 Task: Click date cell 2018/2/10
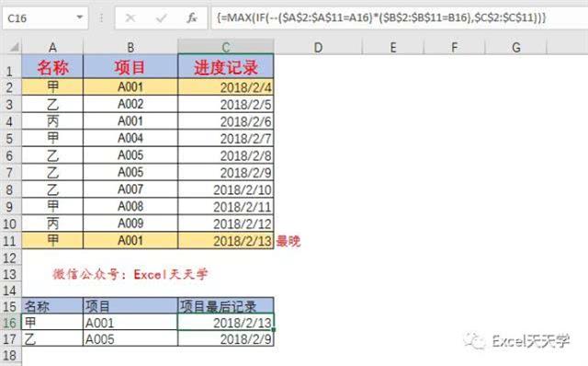[226, 189]
